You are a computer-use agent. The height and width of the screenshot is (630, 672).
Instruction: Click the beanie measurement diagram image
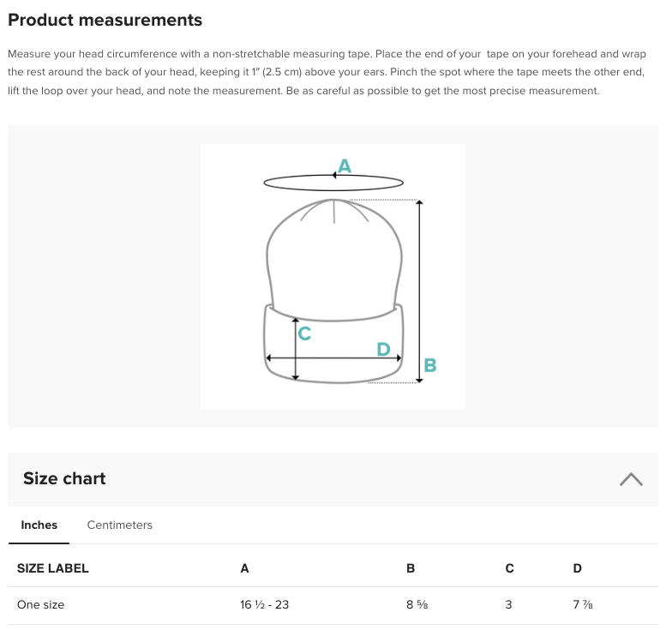coord(333,277)
